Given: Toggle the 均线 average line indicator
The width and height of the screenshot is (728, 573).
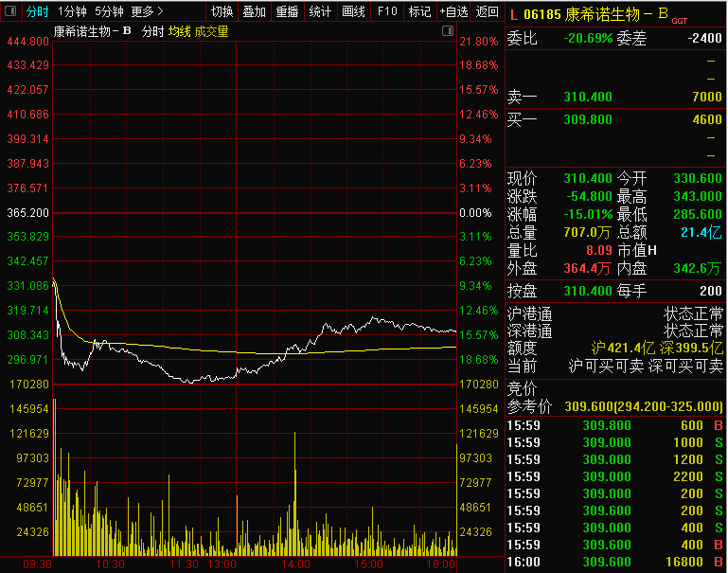Looking at the screenshot, I should pyautogui.click(x=179, y=31).
